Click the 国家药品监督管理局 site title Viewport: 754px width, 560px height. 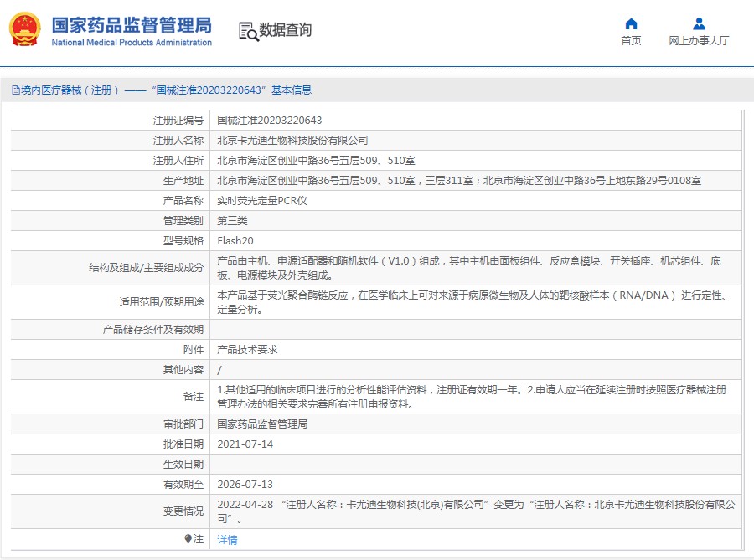point(132,25)
